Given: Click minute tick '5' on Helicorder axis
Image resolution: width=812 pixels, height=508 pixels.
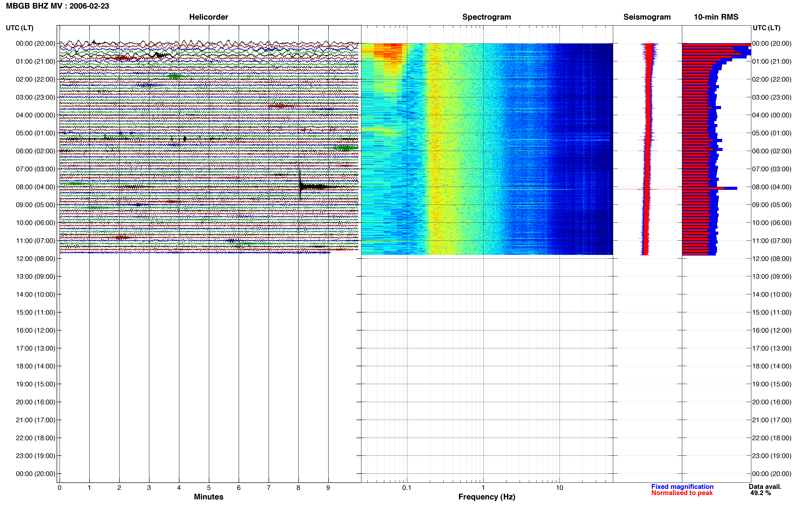Looking at the screenshot, I should coord(209,488).
